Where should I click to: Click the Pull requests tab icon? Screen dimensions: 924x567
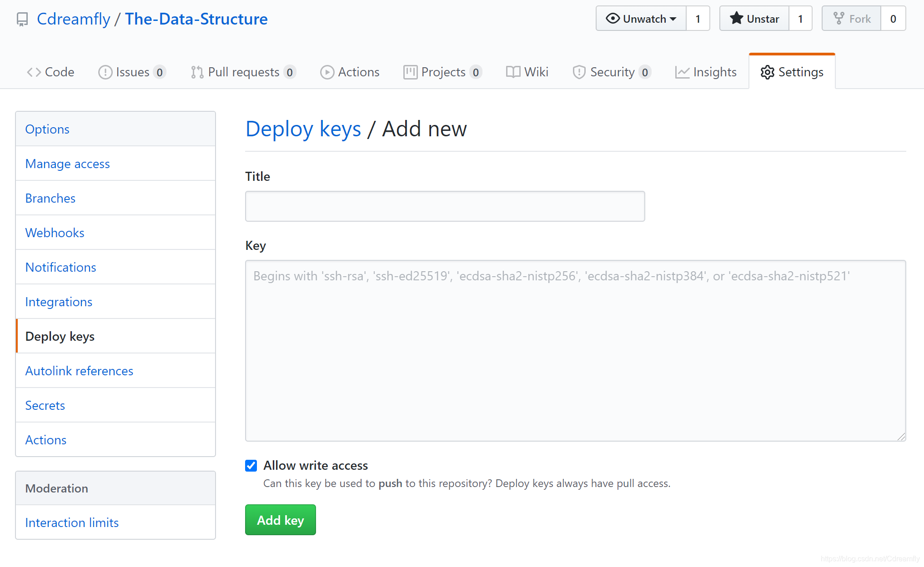pos(197,72)
